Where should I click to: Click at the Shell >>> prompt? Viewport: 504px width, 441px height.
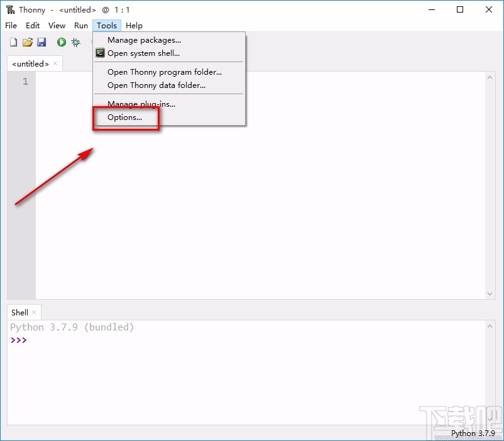[19, 340]
